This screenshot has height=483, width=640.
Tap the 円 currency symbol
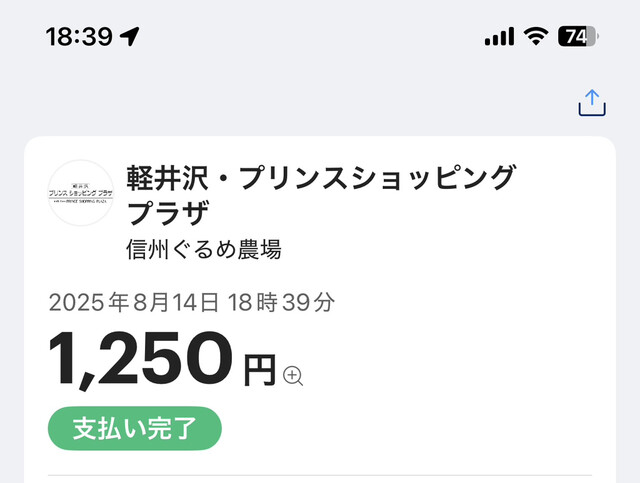pyautogui.click(x=259, y=371)
